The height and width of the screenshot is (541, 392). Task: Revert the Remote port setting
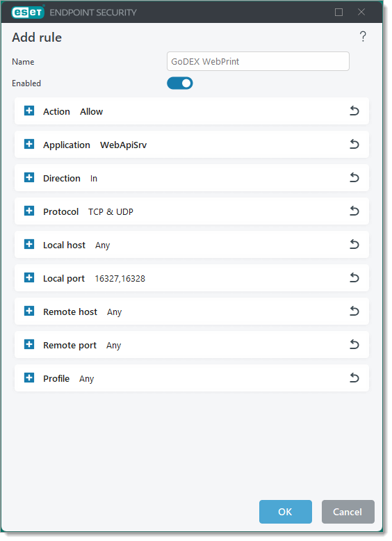click(x=354, y=345)
